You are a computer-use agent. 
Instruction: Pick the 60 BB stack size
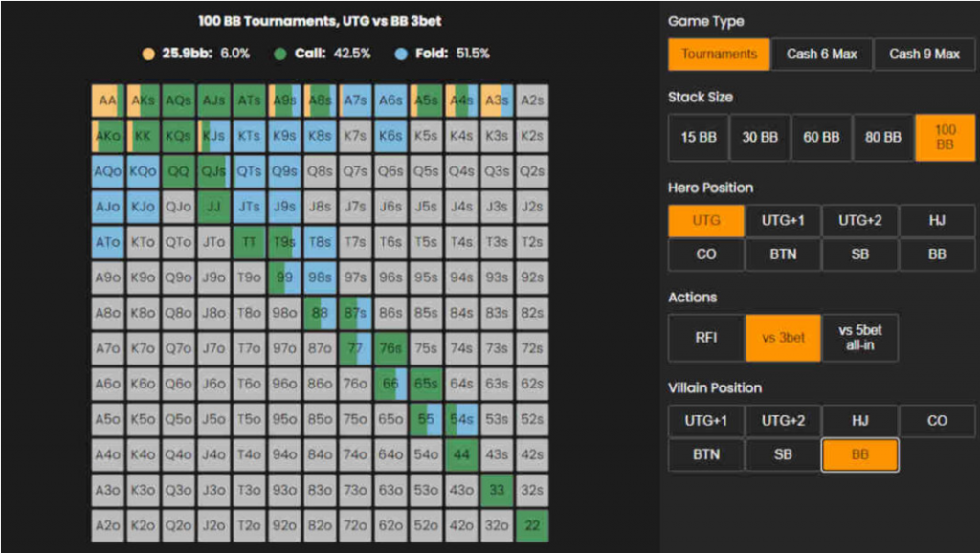[x=821, y=138]
